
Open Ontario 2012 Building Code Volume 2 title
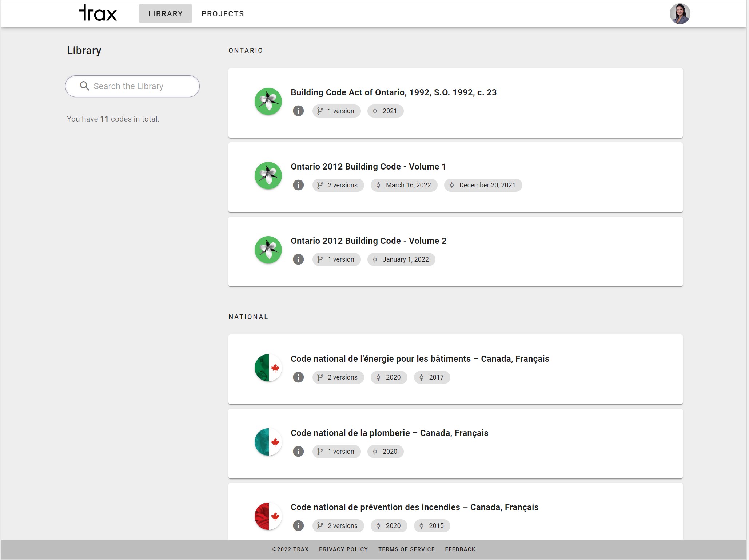coord(368,241)
